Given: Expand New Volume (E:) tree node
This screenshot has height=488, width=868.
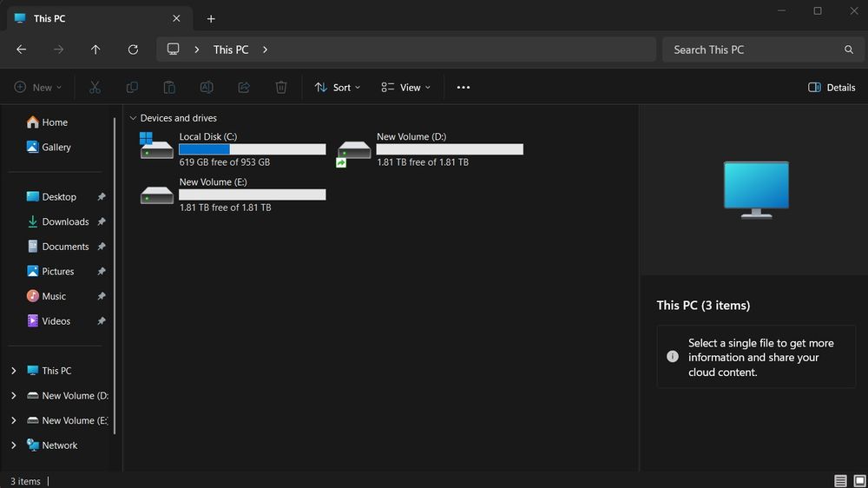Looking at the screenshot, I should [x=13, y=420].
